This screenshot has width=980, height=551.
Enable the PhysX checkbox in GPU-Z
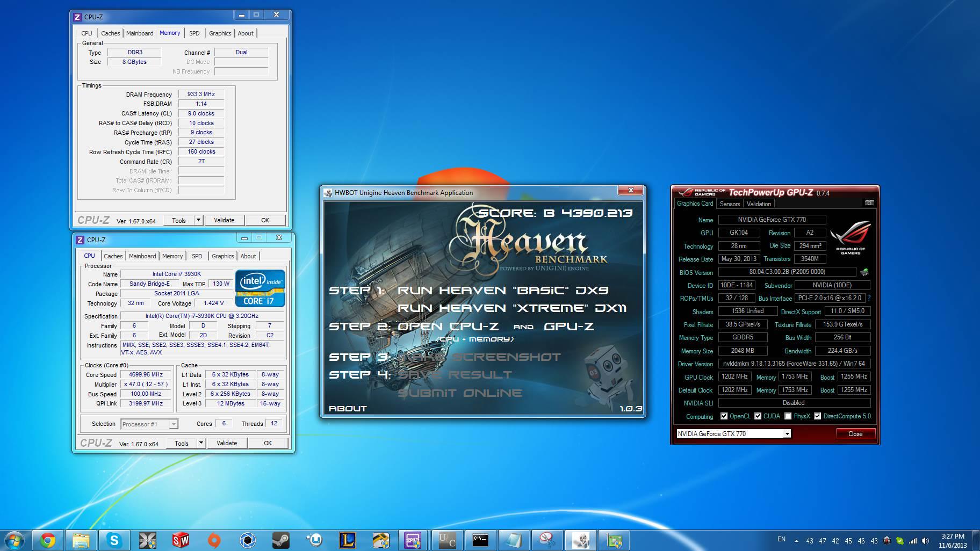pyautogui.click(x=788, y=416)
